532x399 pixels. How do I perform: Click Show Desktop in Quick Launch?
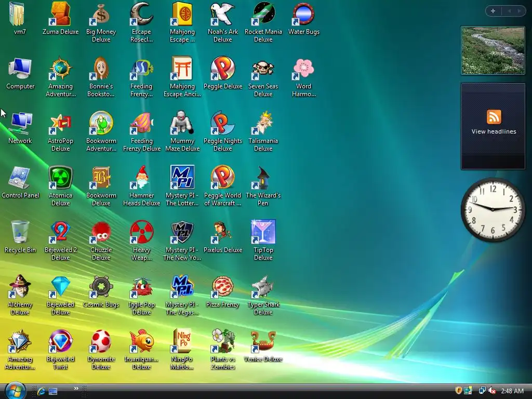click(53, 391)
